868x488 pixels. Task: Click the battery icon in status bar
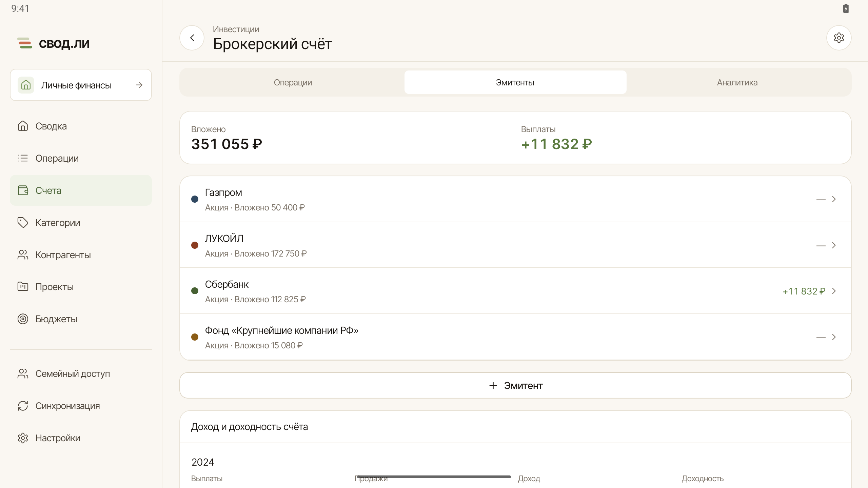pos(846,8)
